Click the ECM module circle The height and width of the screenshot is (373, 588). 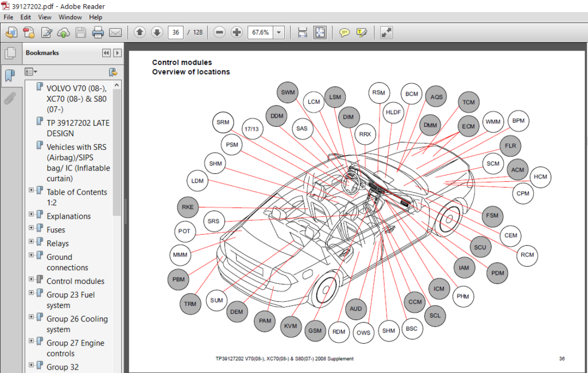(x=469, y=126)
